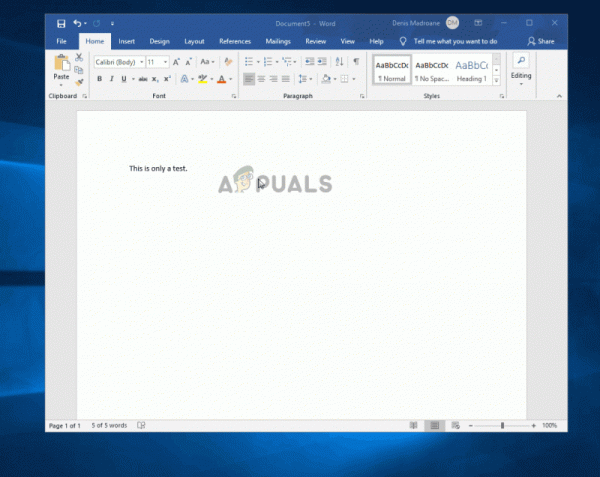Switch to the Insert tab
The image size is (600, 477).
[x=126, y=41]
